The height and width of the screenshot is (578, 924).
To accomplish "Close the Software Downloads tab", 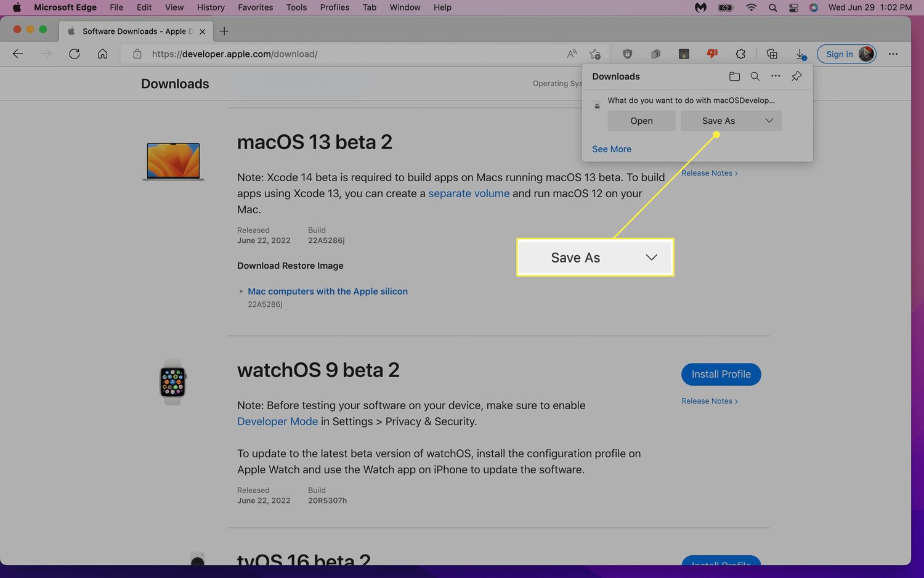I will (202, 31).
